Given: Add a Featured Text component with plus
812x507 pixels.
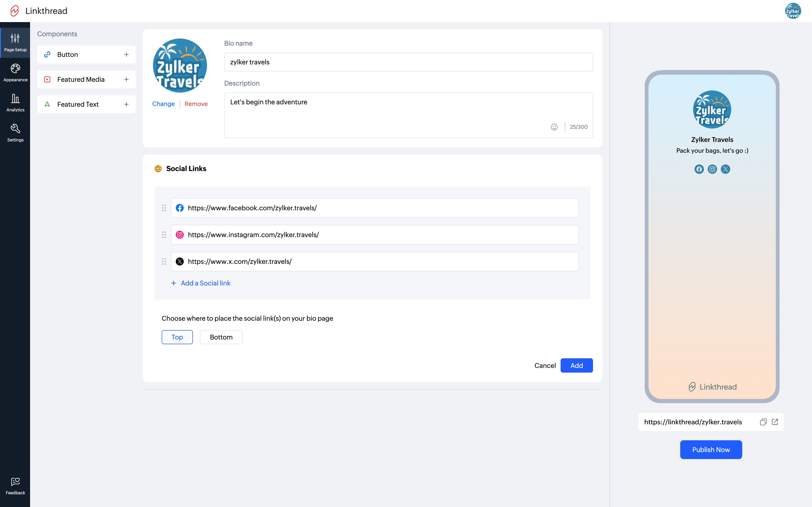Looking at the screenshot, I should (x=126, y=104).
